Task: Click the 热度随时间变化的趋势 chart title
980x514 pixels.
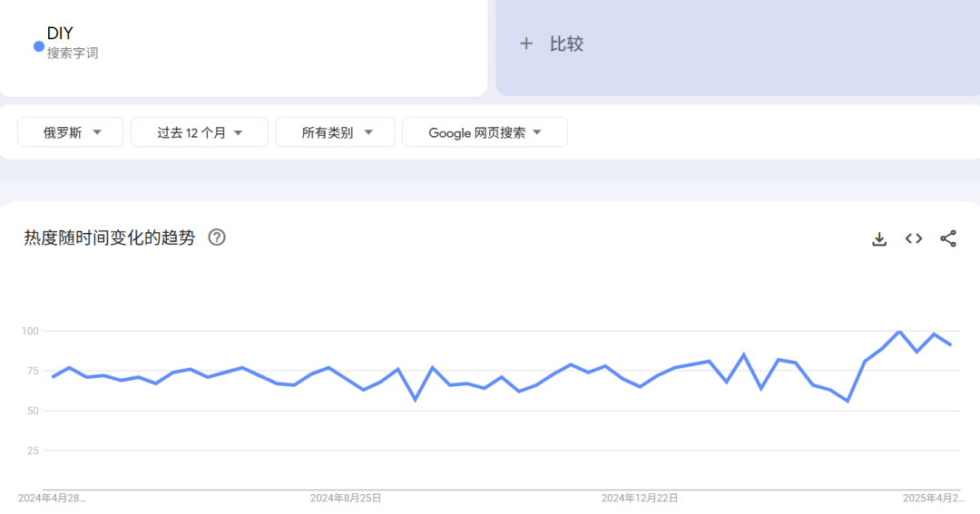Action: coord(109,238)
